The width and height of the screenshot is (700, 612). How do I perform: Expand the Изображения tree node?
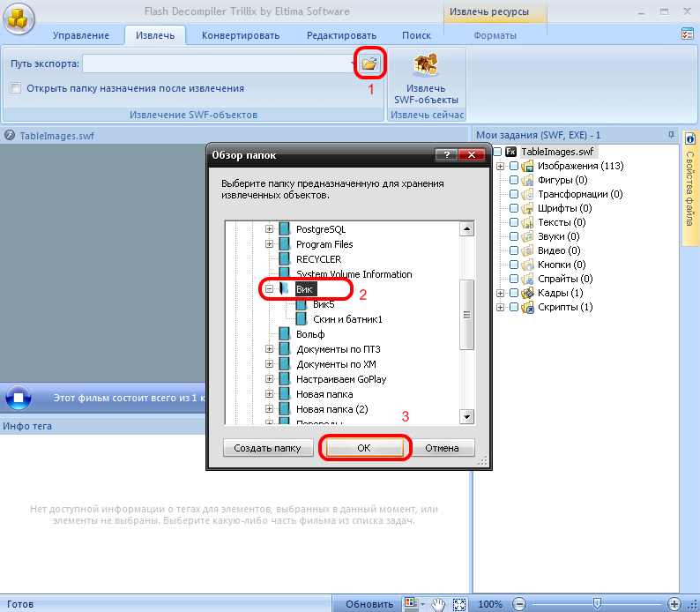tap(500, 166)
